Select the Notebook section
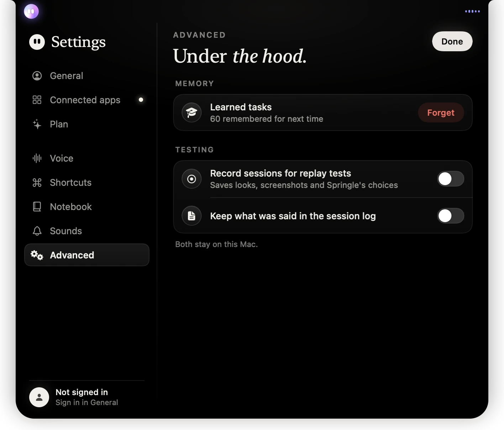Image resolution: width=504 pixels, height=430 pixels. click(x=86, y=207)
